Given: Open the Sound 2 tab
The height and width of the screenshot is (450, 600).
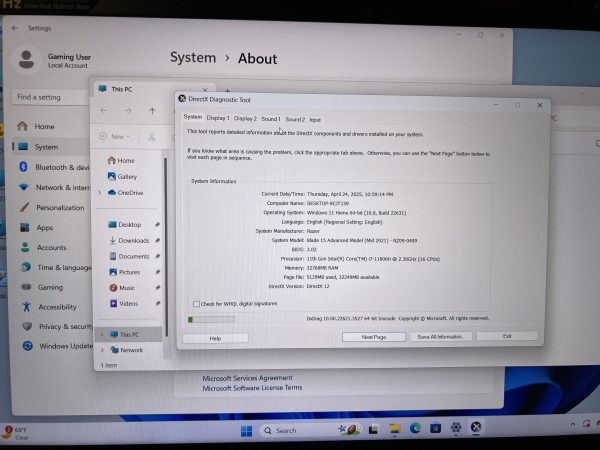Looking at the screenshot, I should (x=295, y=119).
